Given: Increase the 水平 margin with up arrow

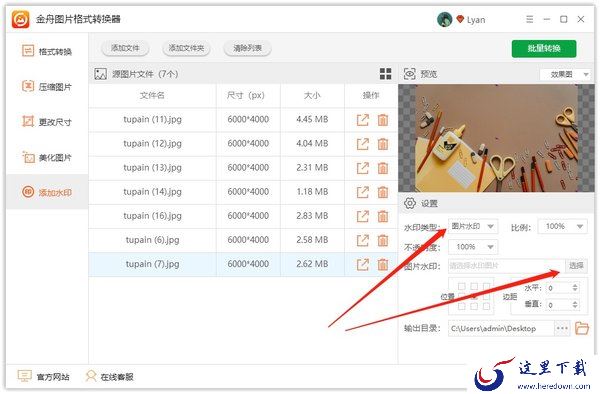Looking at the screenshot, I should click(x=575, y=285).
